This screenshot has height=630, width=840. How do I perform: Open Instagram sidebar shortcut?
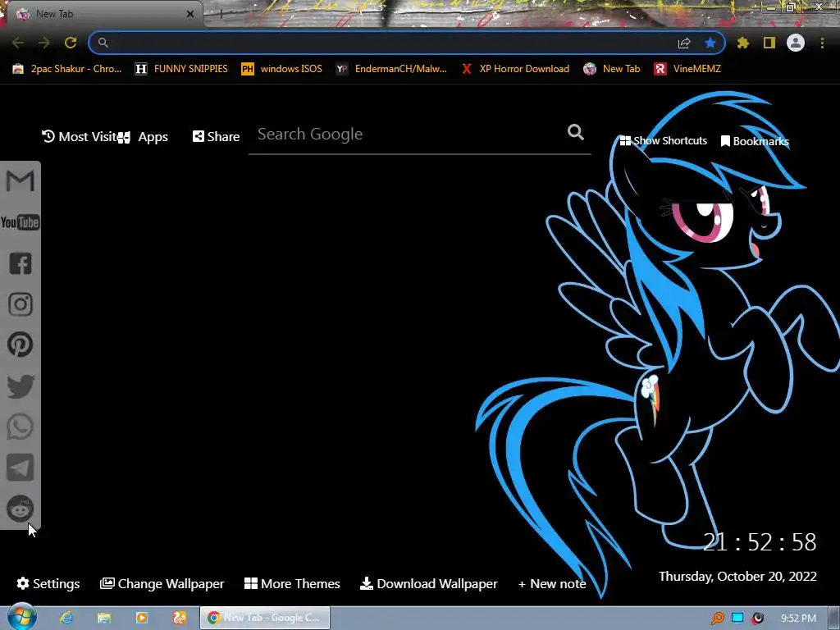coord(21,304)
